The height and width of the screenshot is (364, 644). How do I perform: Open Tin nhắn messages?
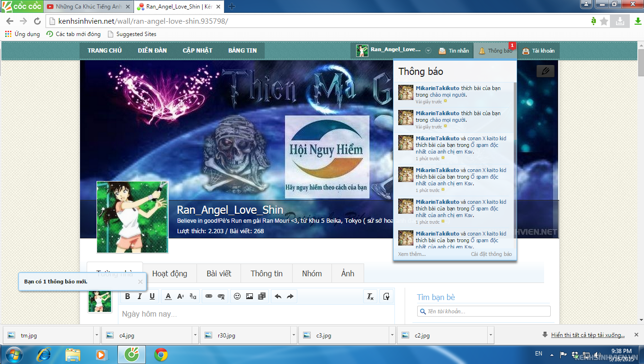point(454,51)
